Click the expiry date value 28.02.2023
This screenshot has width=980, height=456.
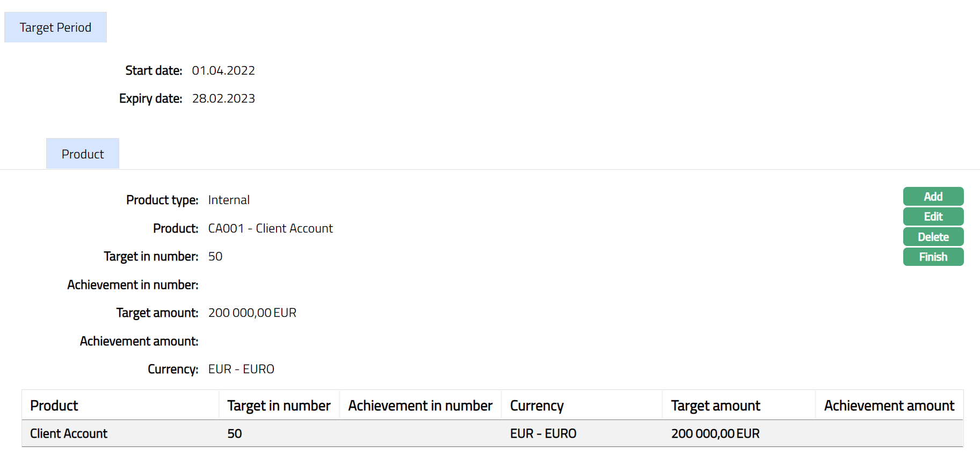[x=223, y=98]
